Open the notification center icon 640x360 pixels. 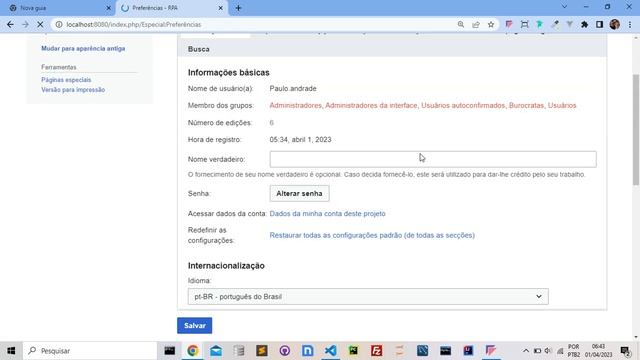(x=625, y=351)
